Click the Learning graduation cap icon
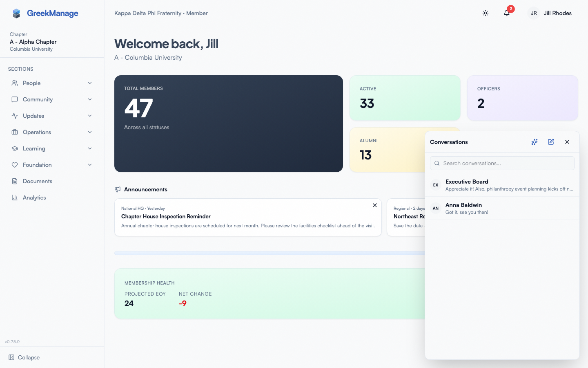Image resolution: width=588 pixels, height=368 pixels. (x=15, y=148)
